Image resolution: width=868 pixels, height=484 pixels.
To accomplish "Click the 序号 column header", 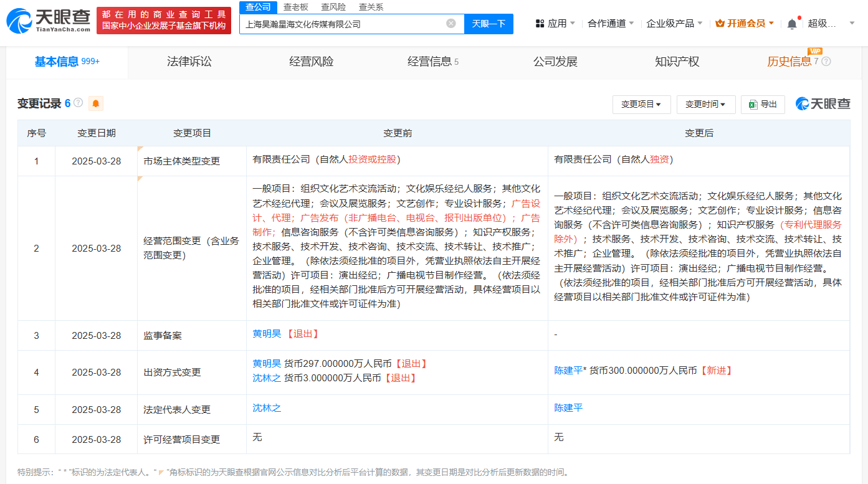I will point(36,133).
